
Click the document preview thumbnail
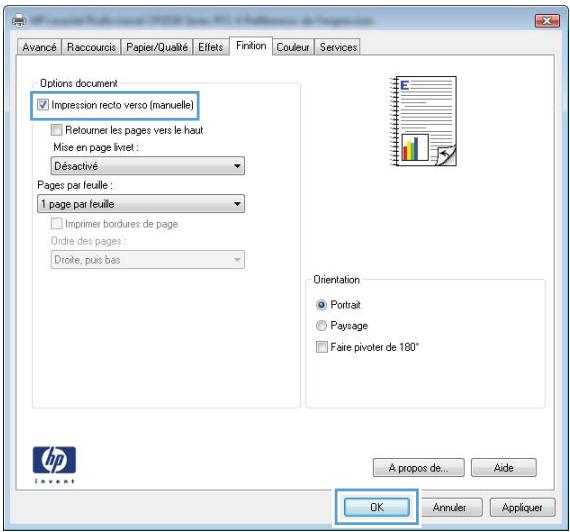click(x=423, y=121)
